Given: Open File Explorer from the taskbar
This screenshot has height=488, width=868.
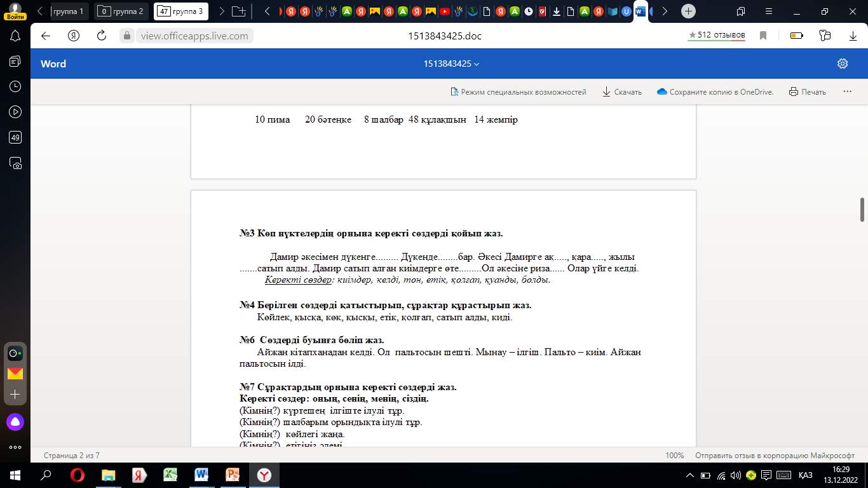Looking at the screenshot, I should coord(109,475).
